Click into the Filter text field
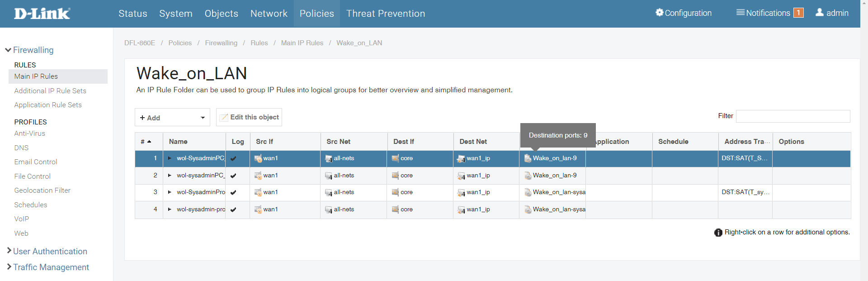The height and width of the screenshot is (281, 868). coord(793,116)
